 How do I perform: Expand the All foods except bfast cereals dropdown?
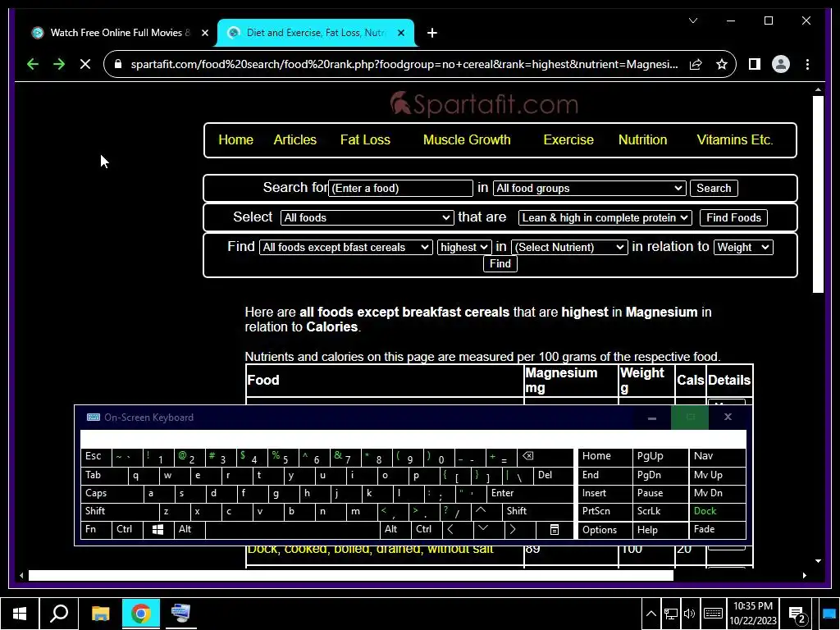(x=345, y=247)
